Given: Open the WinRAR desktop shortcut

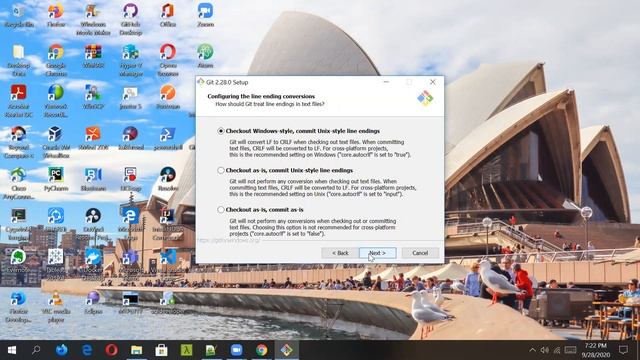Looking at the screenshot, I should pyautogui.click(x=93, y=56).
